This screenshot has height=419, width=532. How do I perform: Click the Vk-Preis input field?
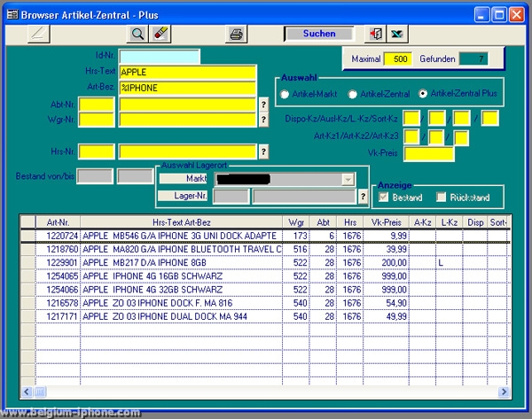click(429, 153)
